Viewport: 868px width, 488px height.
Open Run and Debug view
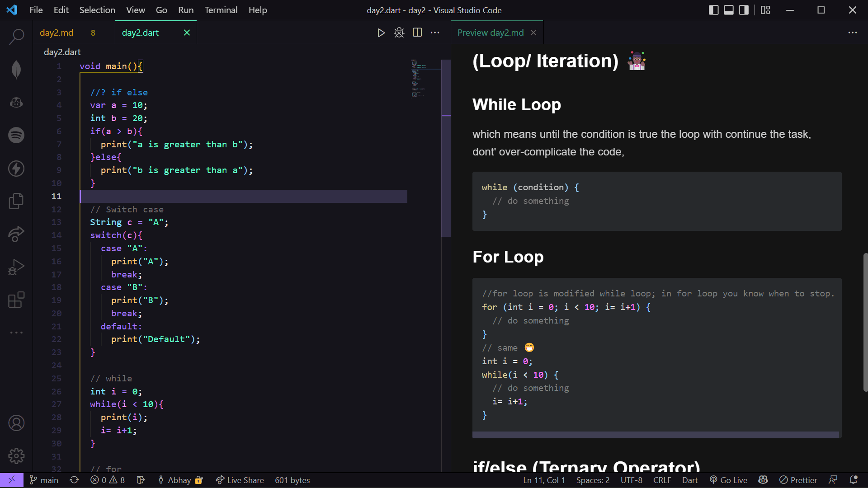point(16,267)
